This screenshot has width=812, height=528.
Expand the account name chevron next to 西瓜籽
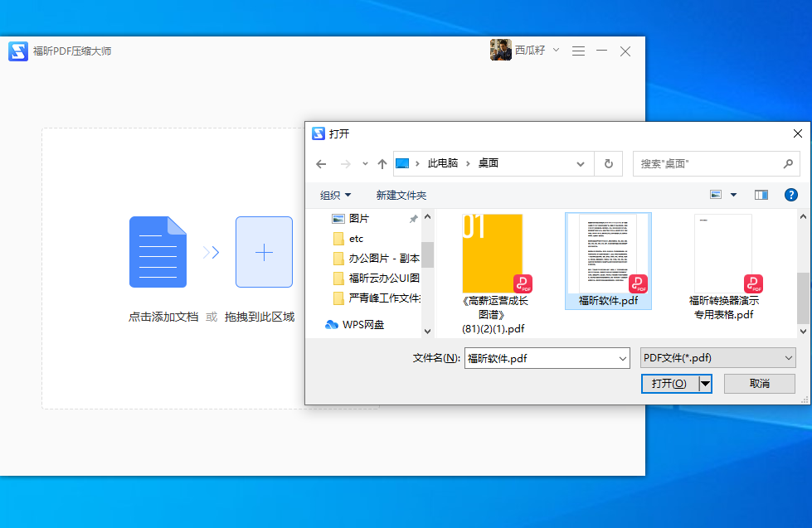[555, 50]
